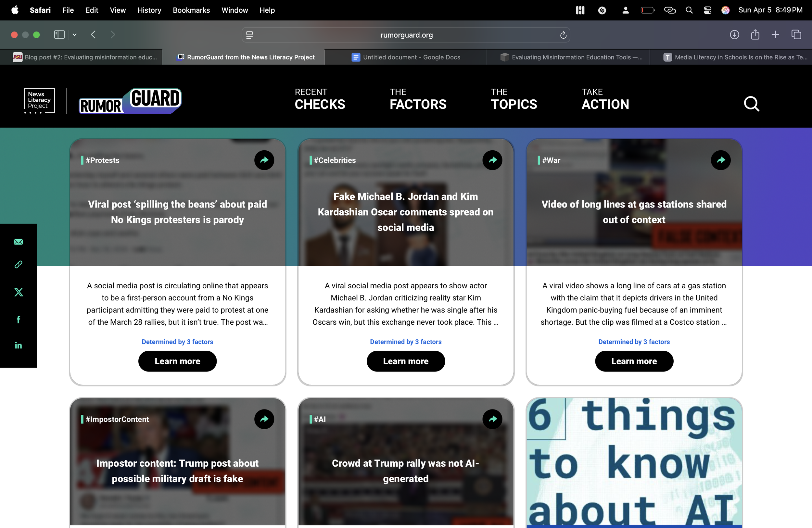Screen dimensions: 812x528
Task: Open the Bookmarks menu
Action: (191, 10)
